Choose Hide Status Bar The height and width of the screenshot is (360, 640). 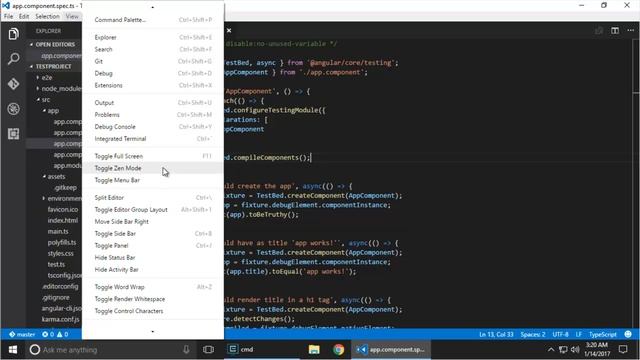(153, 258)
